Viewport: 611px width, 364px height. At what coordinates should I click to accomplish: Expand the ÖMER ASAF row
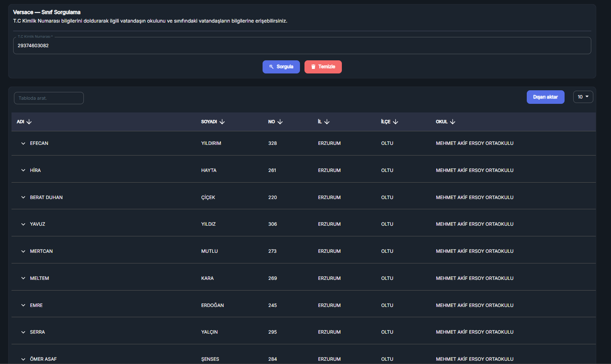tap(23, 359)
